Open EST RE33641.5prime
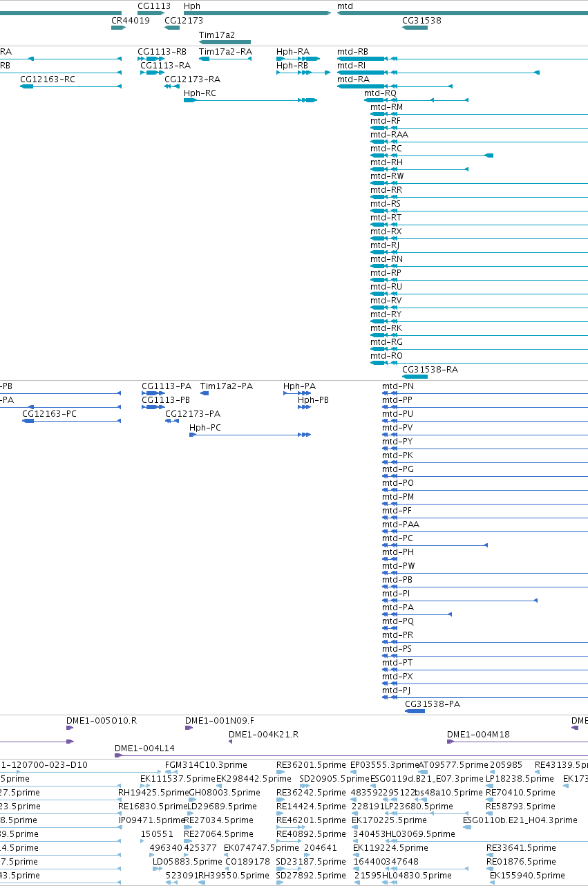The height and width of the screenshot is (886, 588). [521, 847]
